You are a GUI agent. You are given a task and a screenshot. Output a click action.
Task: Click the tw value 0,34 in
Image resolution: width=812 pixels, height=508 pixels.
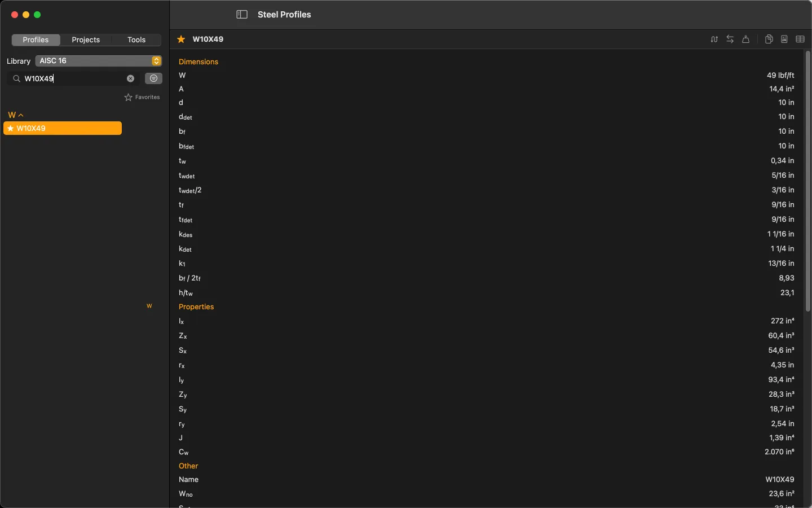click(x=783, y=160)
